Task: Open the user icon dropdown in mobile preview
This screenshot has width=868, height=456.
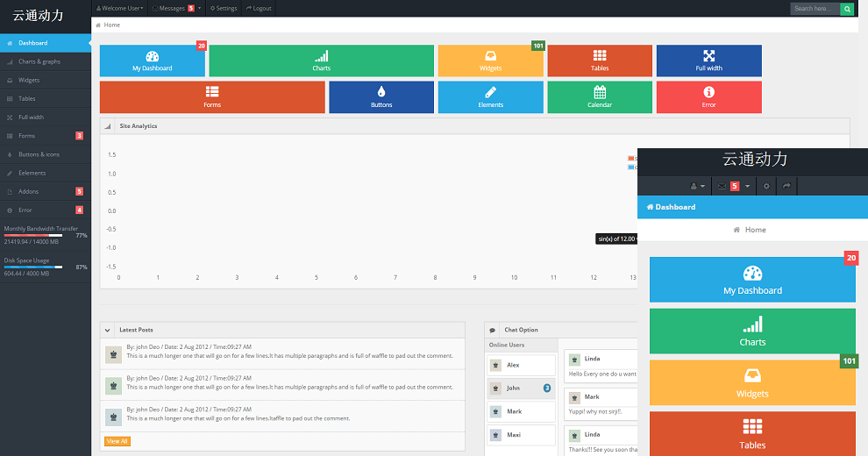Action: coord(698,186)
